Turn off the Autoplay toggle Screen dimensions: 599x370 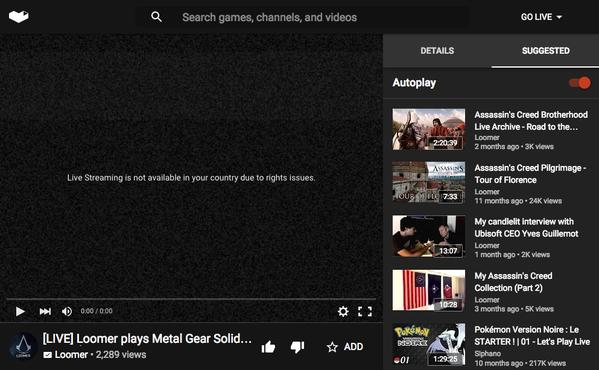pyautogui.click(x=580, y=83)
